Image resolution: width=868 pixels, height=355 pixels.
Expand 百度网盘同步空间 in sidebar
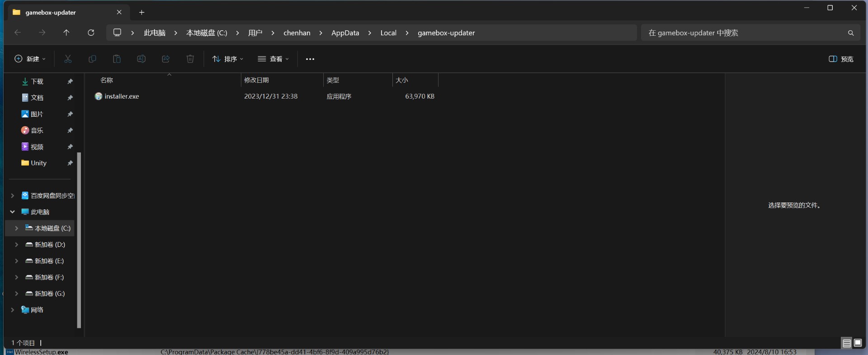tap(13, 195)
